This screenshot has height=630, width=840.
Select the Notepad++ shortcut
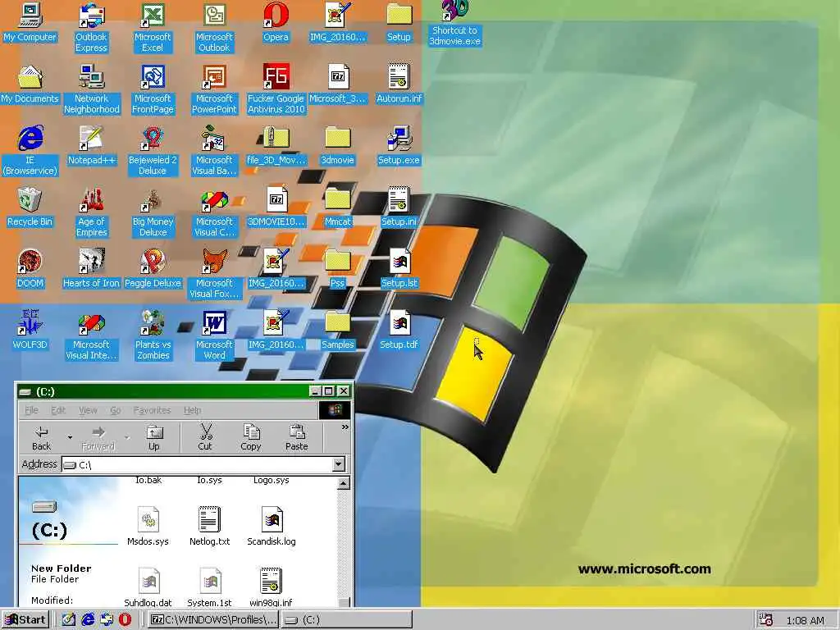click(92, 145)
